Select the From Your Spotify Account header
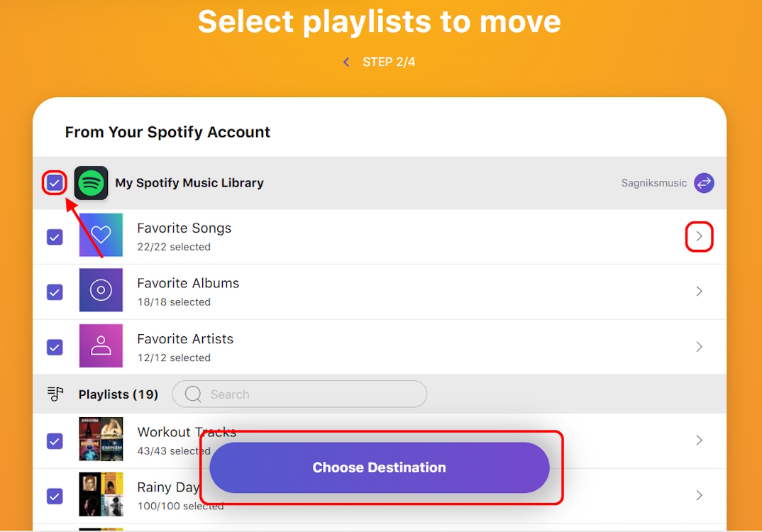The image size is (762, 532). (x=167, y=132)
